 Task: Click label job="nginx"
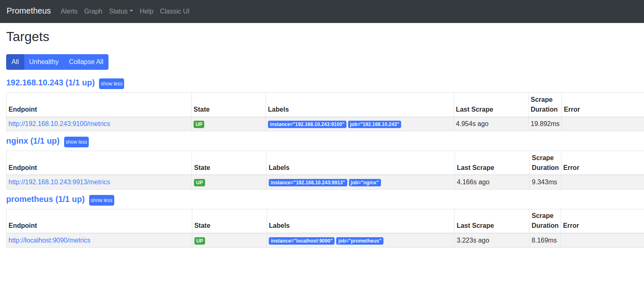click(x=365, y=183)
